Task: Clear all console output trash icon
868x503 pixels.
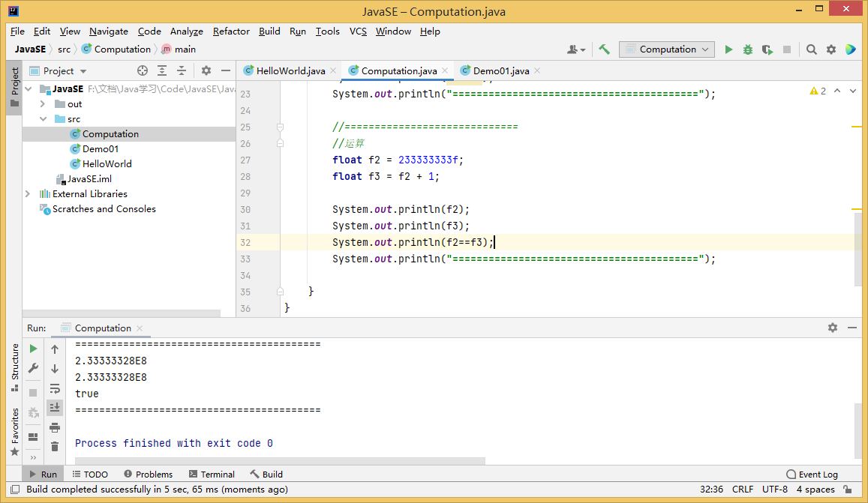Action: pos(55,447)
